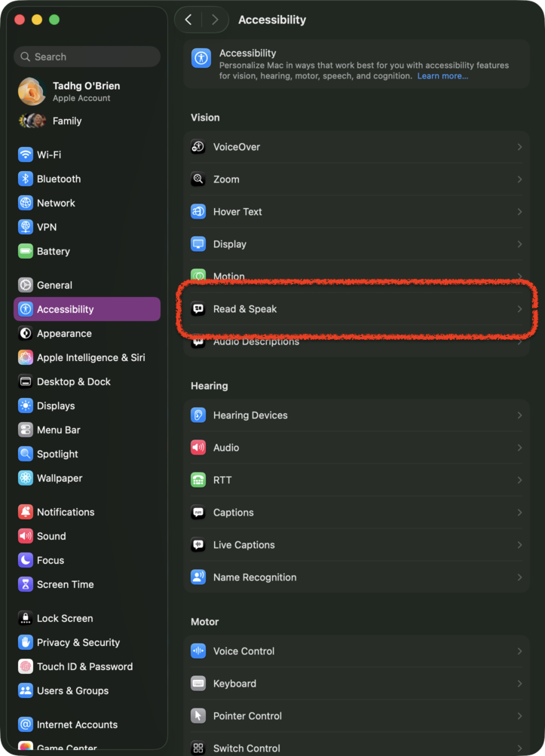The height and width of the screenshot is (756, 545).
Task: Click the Pointer Control cursor icon
Action: click(x=198, y=715)
